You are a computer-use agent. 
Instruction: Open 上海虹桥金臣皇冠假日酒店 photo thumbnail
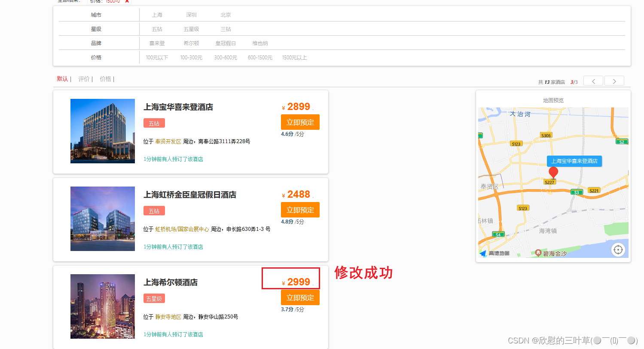103,219
